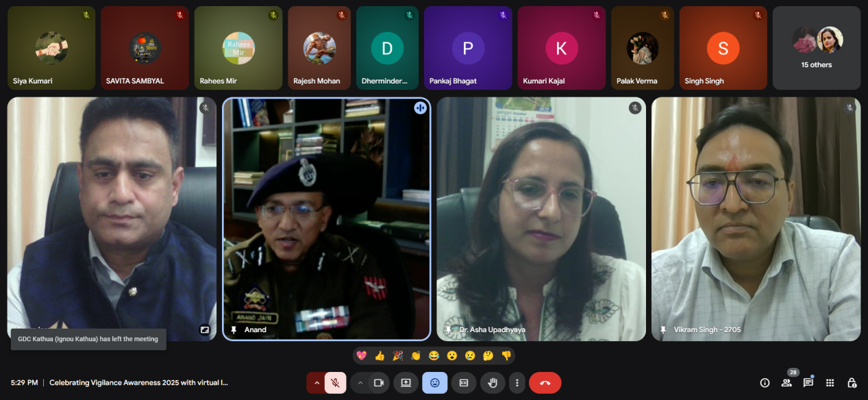
Task: Send the thumbs up reaction
Action: click(380, 355)
